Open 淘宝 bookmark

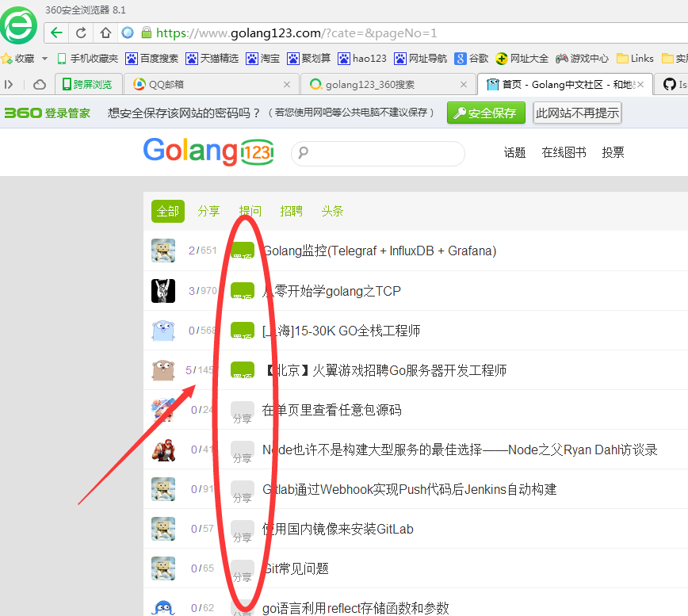pos(263,59)
